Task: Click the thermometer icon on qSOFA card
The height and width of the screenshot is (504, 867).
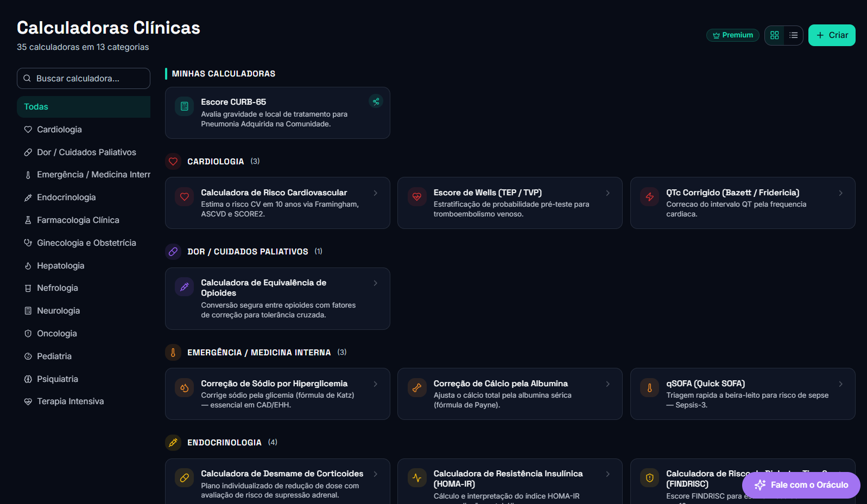Action: coord(649,388)
